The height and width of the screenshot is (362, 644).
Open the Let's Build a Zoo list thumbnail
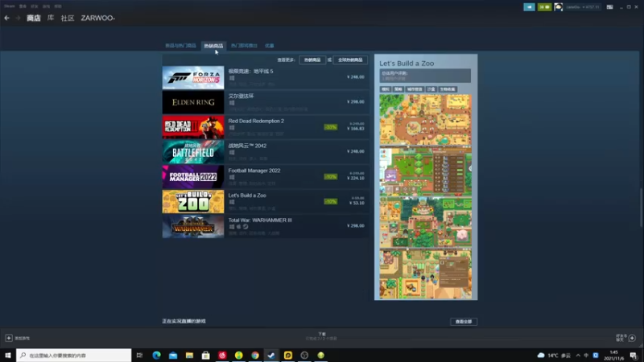pos(193,202)
